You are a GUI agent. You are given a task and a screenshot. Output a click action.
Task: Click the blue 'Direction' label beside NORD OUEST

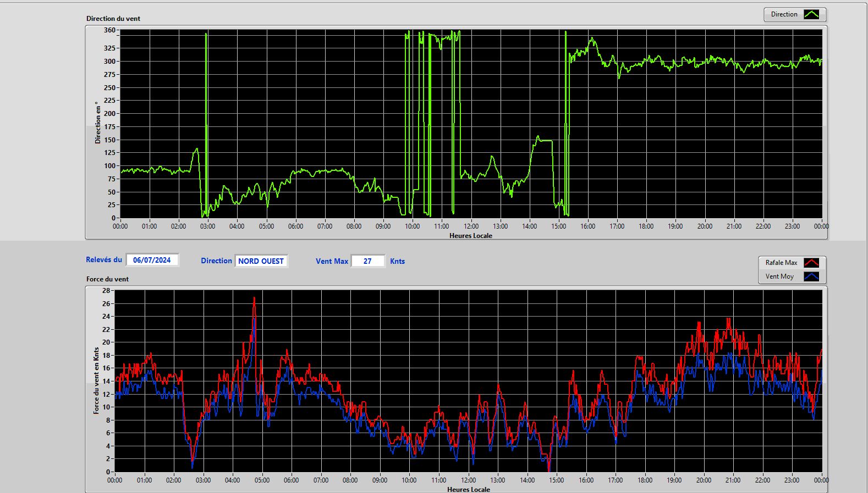tap(216, 261)
